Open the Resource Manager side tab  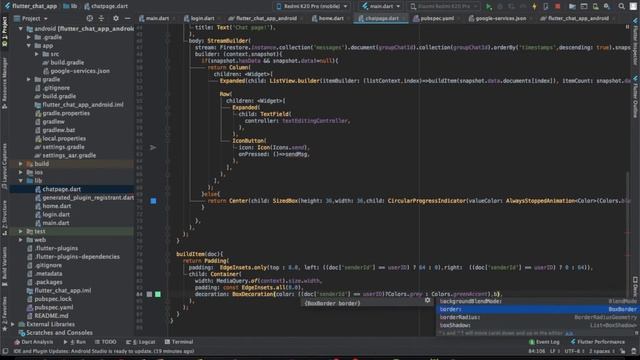(4, 83)
